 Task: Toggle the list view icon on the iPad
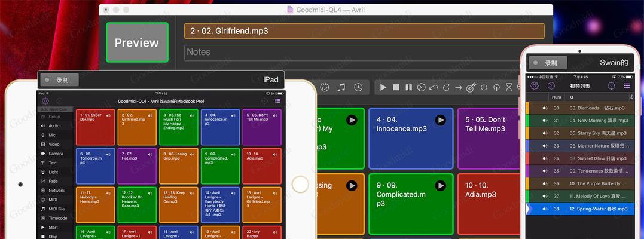pos(277,102)
